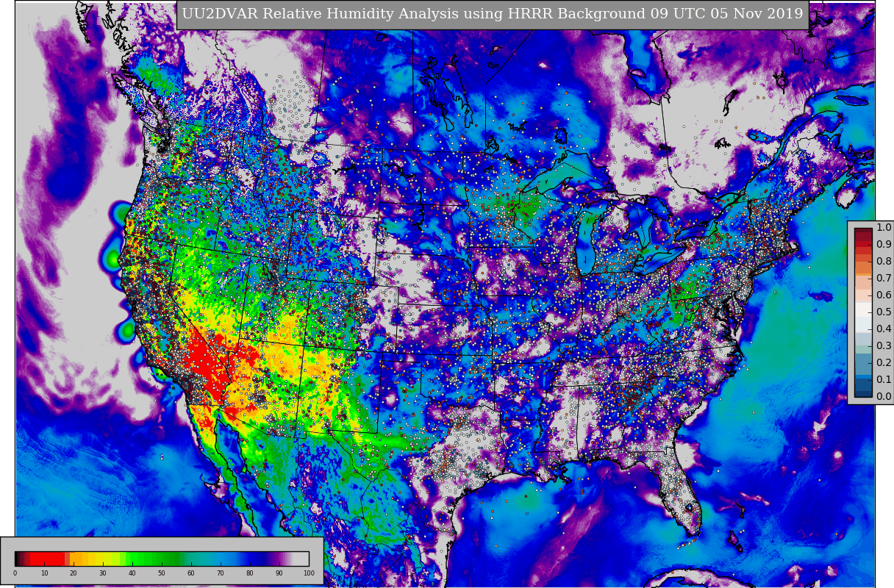Screen dimensions: 894x588
Task: Click the 0.4 label on vertical colorbar
Action: (884, 329)
